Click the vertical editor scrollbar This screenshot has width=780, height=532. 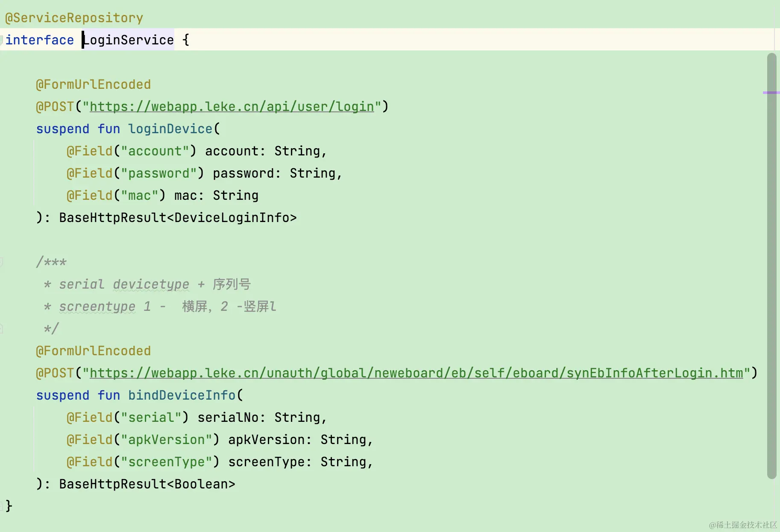click(771, 266)
